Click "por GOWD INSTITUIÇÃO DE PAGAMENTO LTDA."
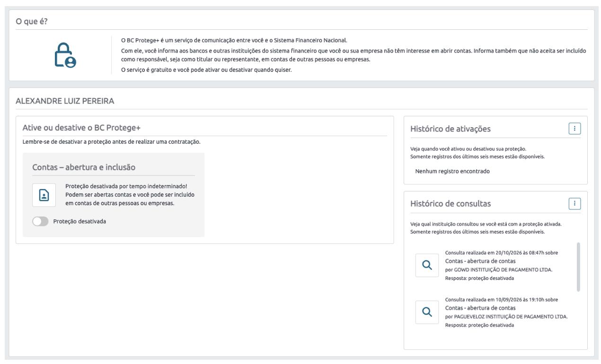This screenshot has width=601, height=364. click(x=499, y=269)
